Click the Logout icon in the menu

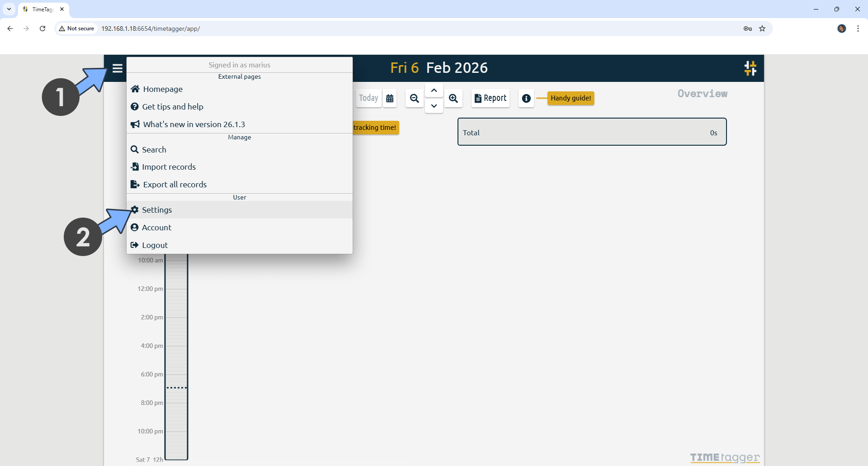pyautogui.click(x=135, y=245)
